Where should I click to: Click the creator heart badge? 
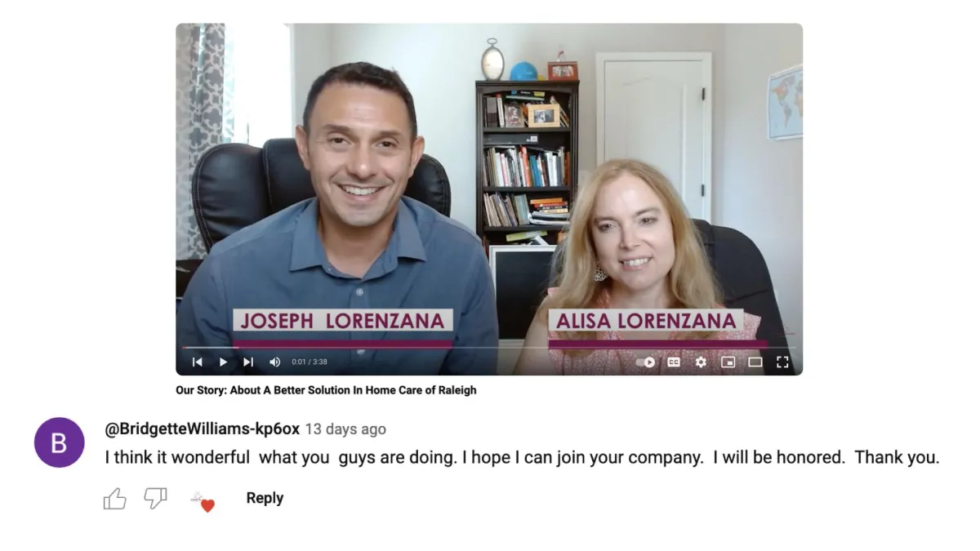[203, 501]
